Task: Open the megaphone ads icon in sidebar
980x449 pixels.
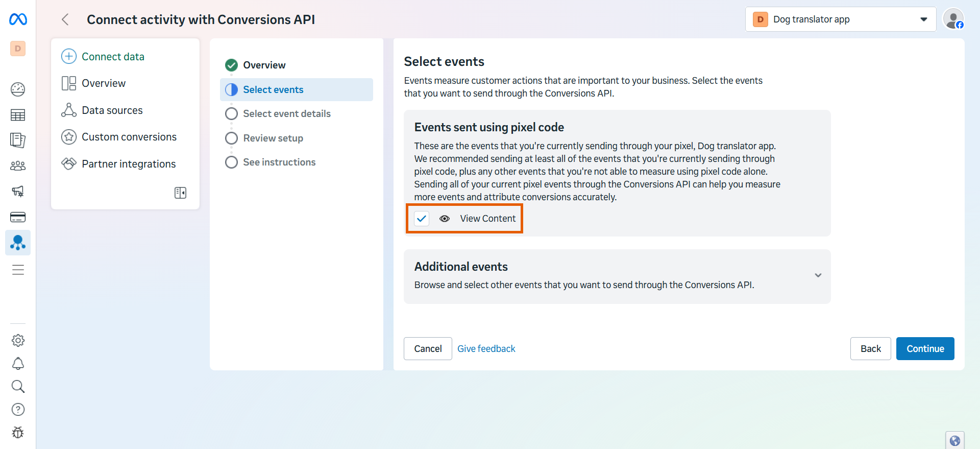Action: coord(18,191)
